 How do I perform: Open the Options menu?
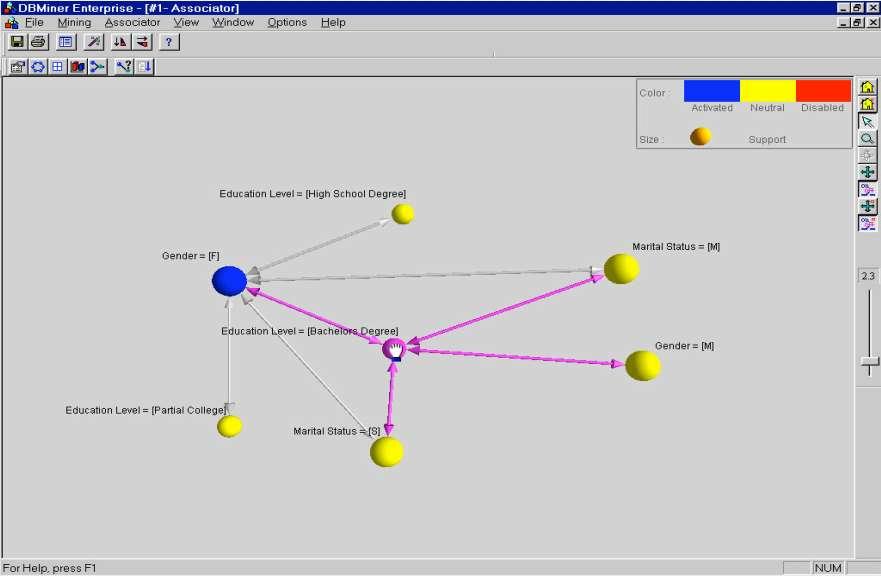point(287,22)
